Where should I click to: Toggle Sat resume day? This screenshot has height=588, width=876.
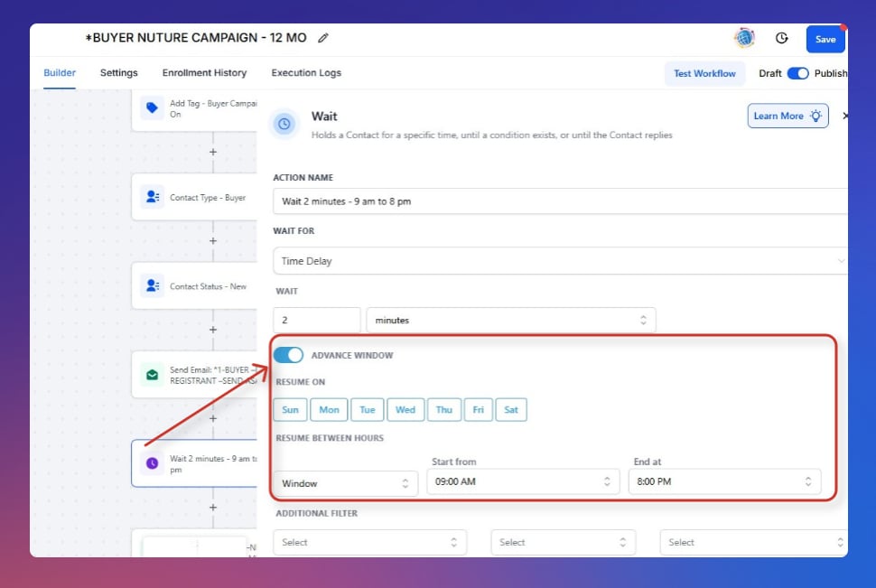(x=511, y=410)
